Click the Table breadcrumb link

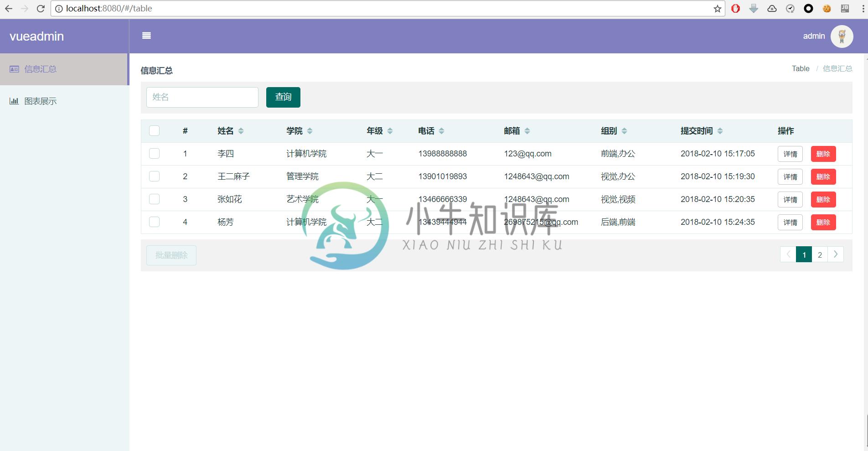(x=801, y=68)
